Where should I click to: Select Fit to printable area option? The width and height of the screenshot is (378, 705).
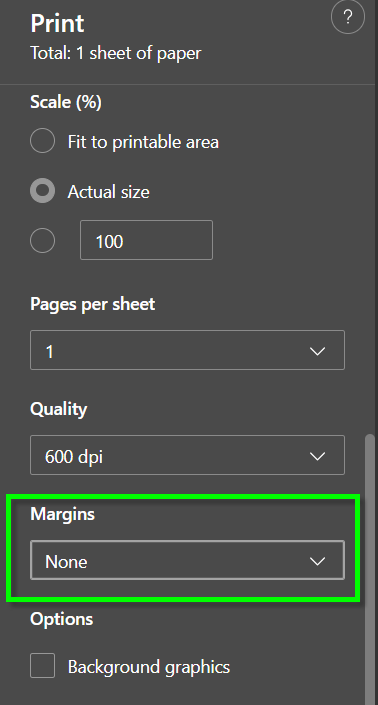coord(43,141)
